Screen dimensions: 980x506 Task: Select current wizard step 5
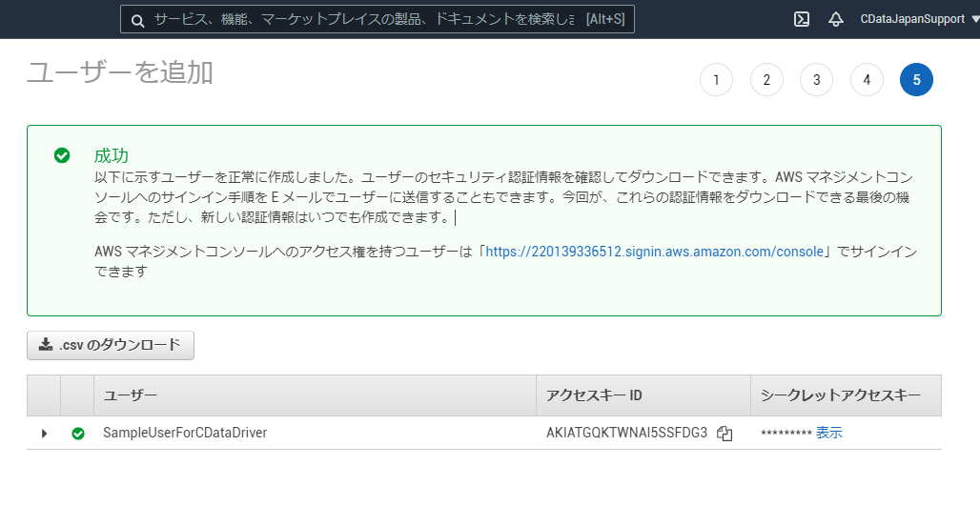916,80
